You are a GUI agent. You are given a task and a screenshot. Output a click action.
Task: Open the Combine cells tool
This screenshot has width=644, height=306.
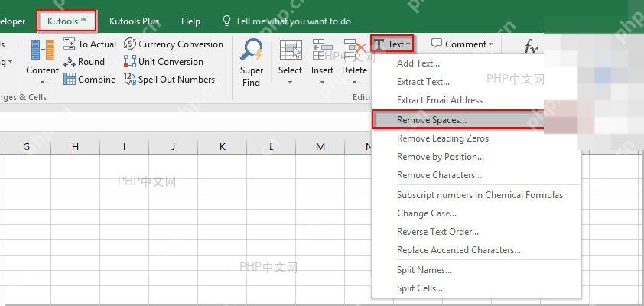pyautogui.click(x=89, y=80)
